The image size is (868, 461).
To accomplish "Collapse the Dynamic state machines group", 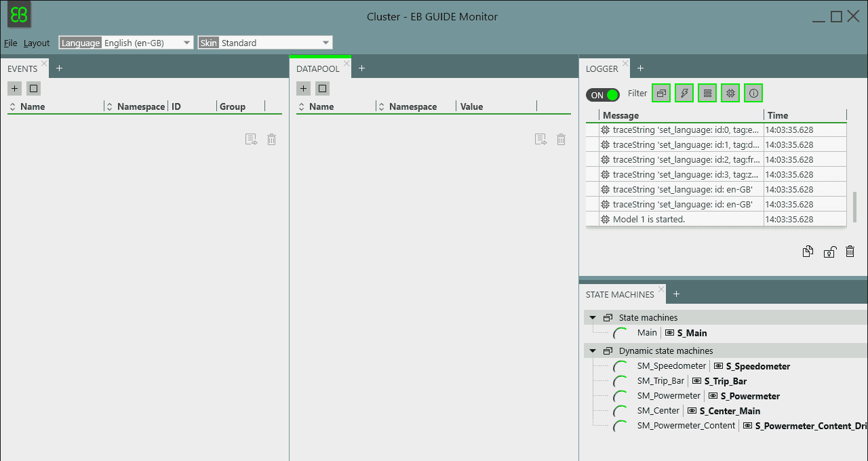I will click(592, 351).
